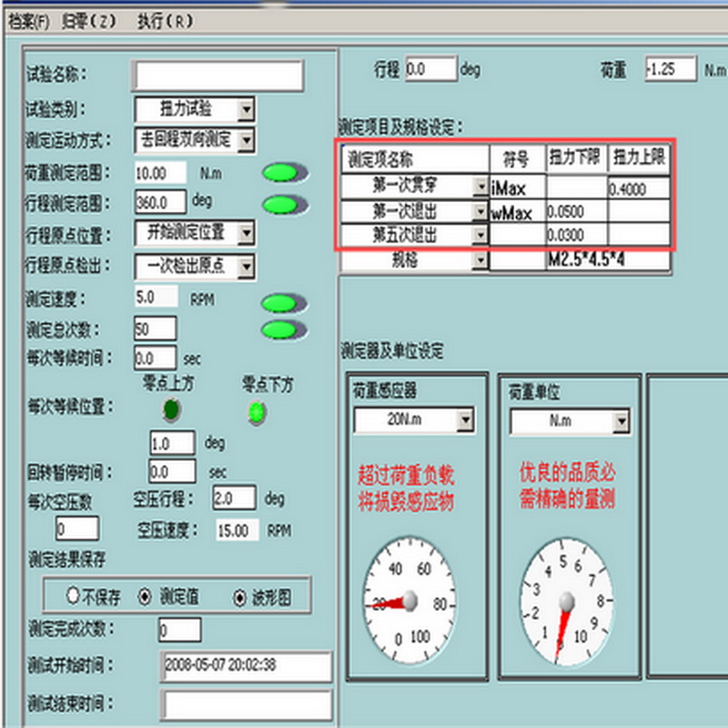Screen dimensions: 728x728
Task: Expand the 荷重感应器 20N.m dropdown
Action: pyautogui.click(x=465, y=420)
